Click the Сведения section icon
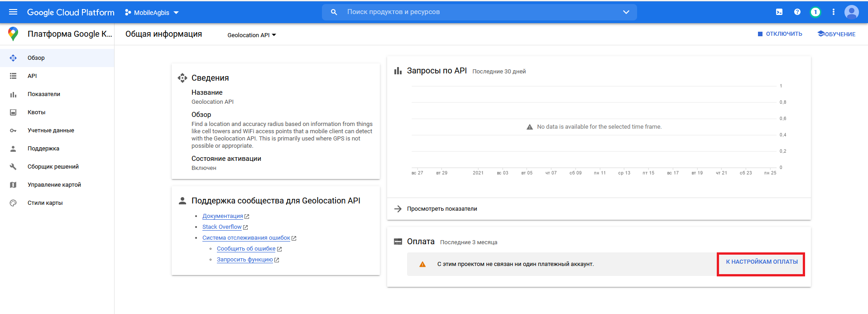868x314 pixels. tap(182, 78)
